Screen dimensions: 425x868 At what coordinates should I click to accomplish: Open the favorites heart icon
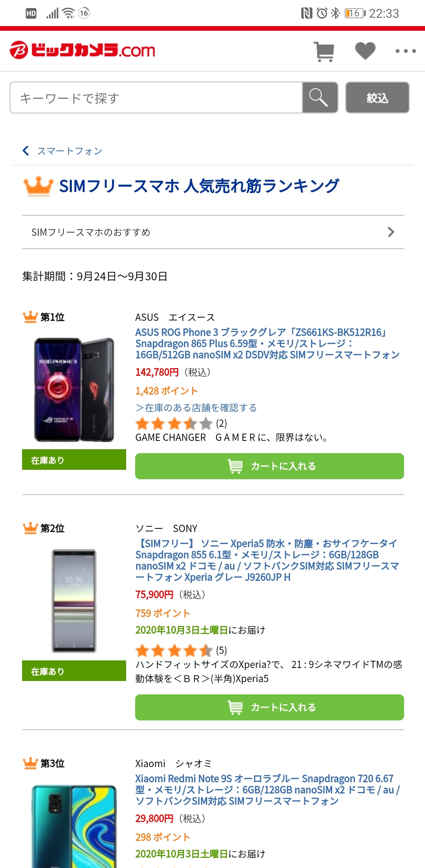pyautogui.click(x=365, y=51)
